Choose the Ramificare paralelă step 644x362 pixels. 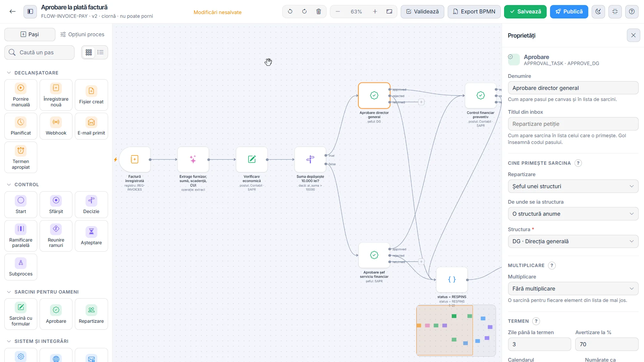(x=21, y=236)
